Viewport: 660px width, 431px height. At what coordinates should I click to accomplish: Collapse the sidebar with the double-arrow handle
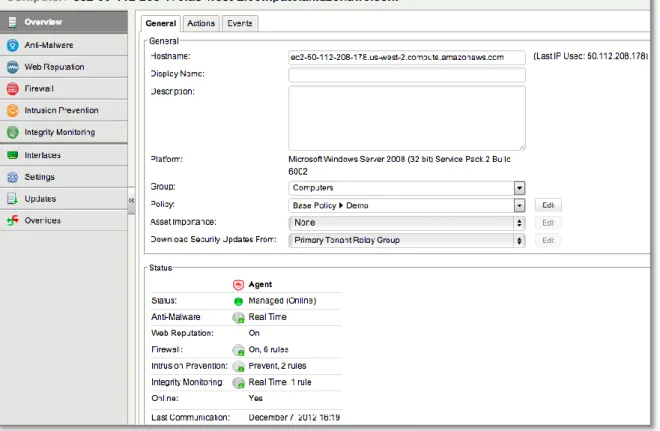(131, 201)
